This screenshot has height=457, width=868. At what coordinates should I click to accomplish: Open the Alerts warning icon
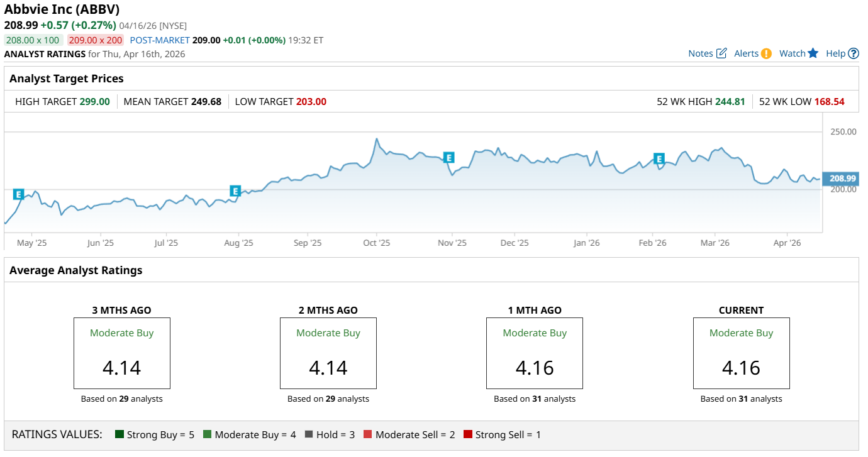pyautogui.click(x=766, y=53)
